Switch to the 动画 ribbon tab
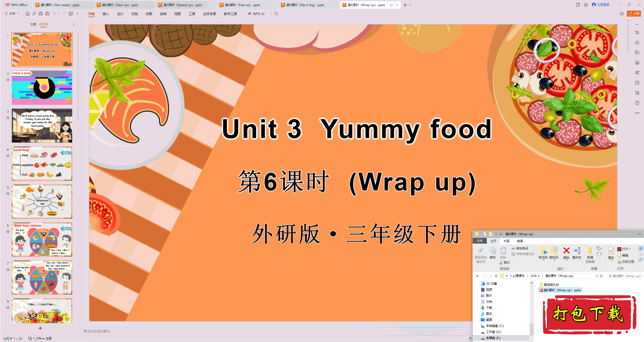 (x=149, y=14)
